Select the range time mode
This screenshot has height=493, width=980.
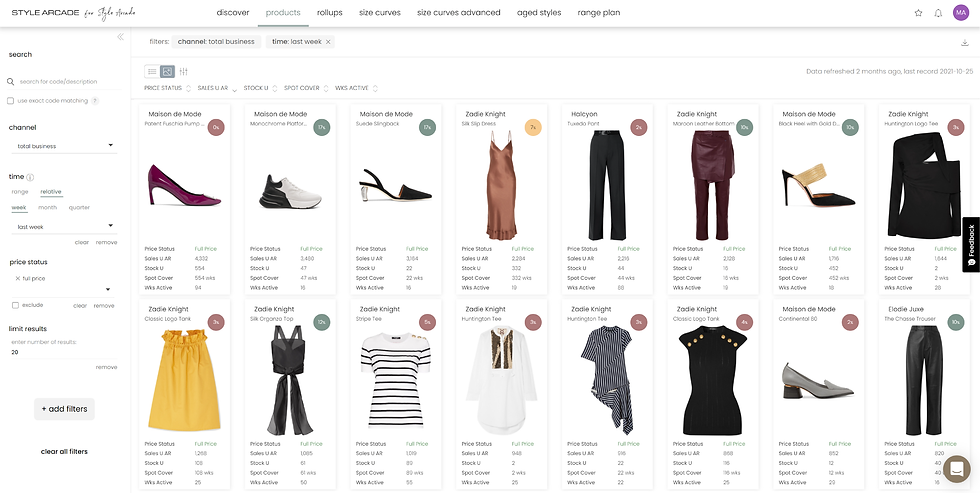click(20, 192)
